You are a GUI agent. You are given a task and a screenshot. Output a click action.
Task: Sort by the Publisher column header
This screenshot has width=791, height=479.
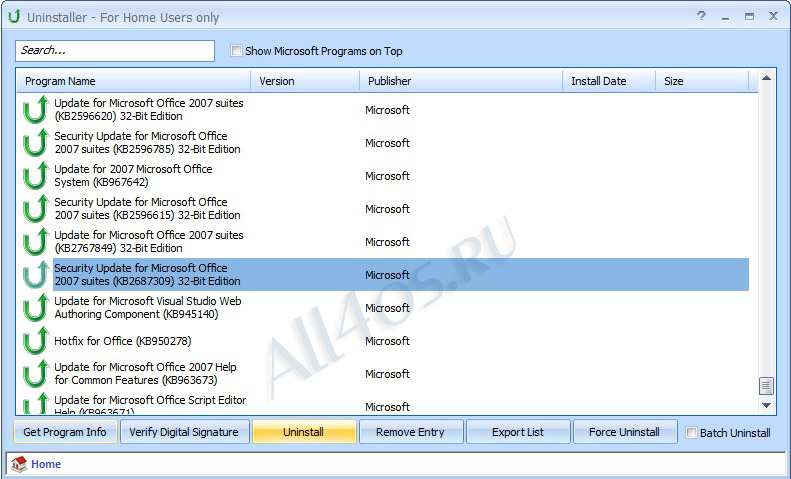461,81
